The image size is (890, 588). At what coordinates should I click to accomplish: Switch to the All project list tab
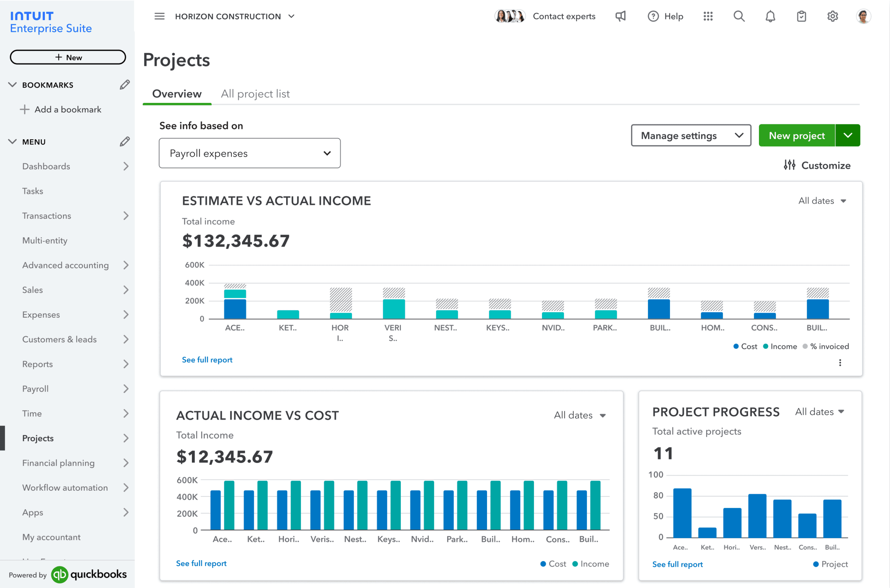[x=255, y=94]
